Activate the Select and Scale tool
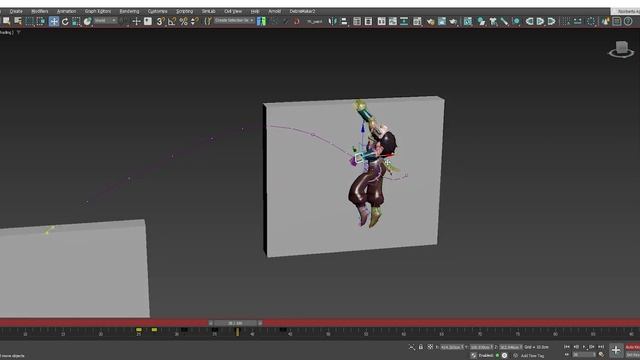Image resolution: width=640 pixels, height=360 pixels. tap(76, 21)
